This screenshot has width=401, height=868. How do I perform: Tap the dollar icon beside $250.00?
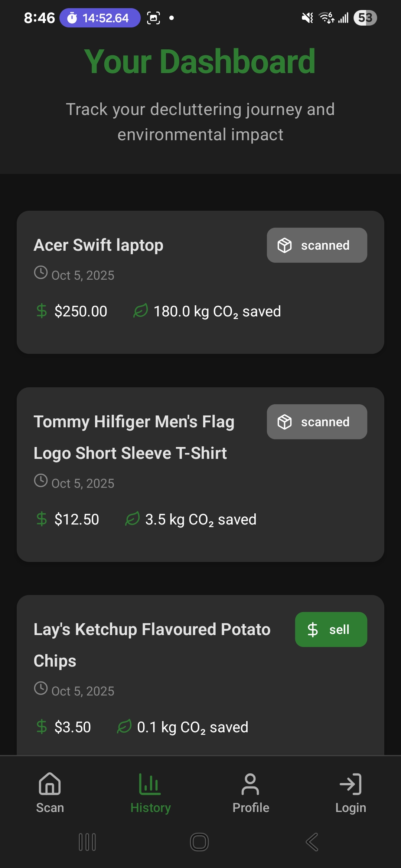click(42, 311)
